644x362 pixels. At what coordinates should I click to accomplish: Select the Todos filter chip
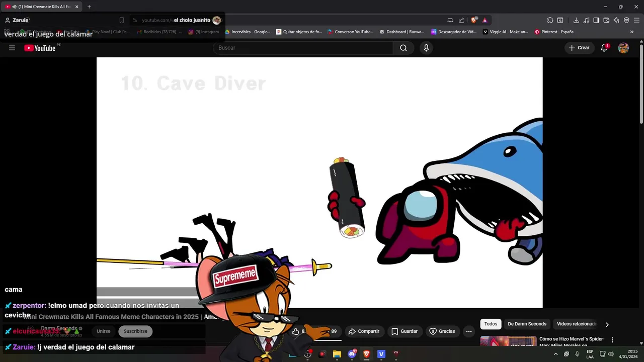(x=491, y=324)
